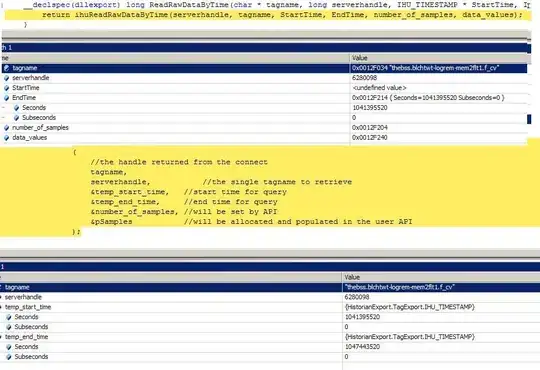Click the Subseconds icon under temp_end_time
This screenshot has height=370, width=540.
point(9,357)
